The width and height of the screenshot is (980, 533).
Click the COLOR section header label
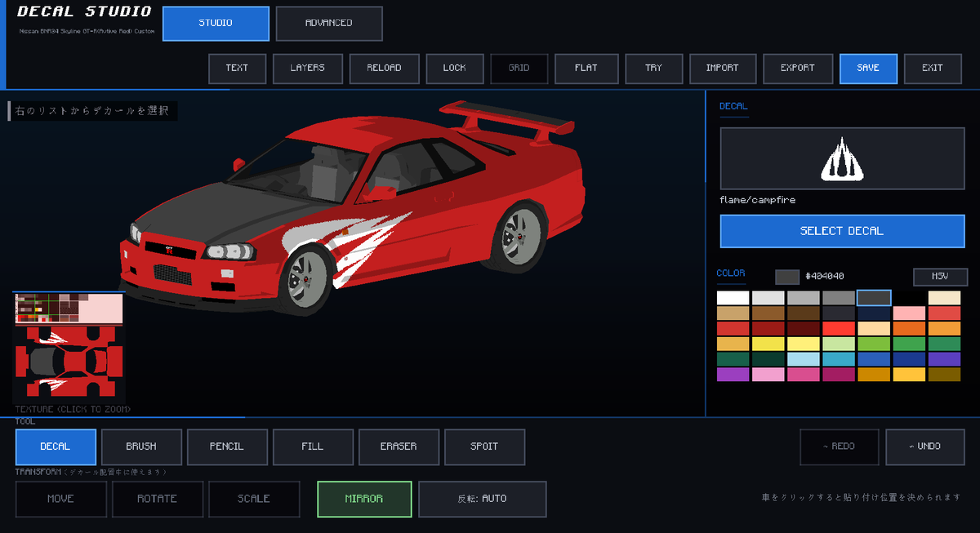coord(731,273)
